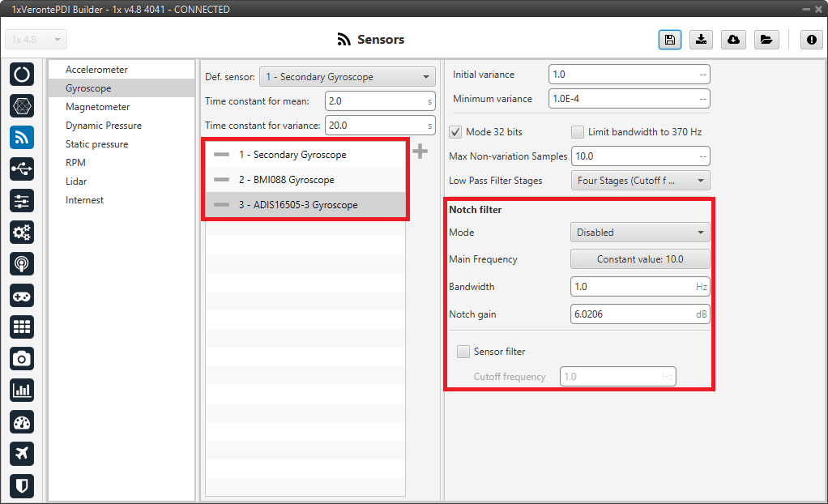Uncheck the Mode 32 bits checkbox
This screenshot has height=504, width=828.
tap(455, 132)
